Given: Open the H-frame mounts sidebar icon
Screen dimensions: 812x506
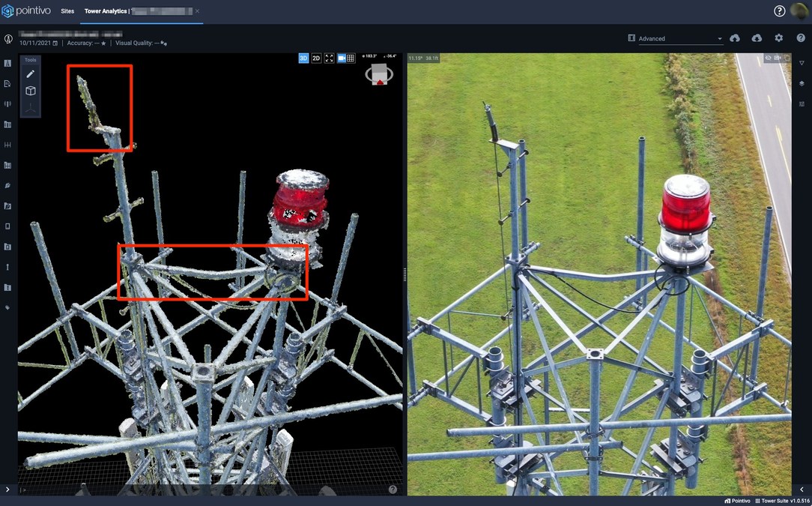Looking at the screenshot, I should [x=7, y=145].
